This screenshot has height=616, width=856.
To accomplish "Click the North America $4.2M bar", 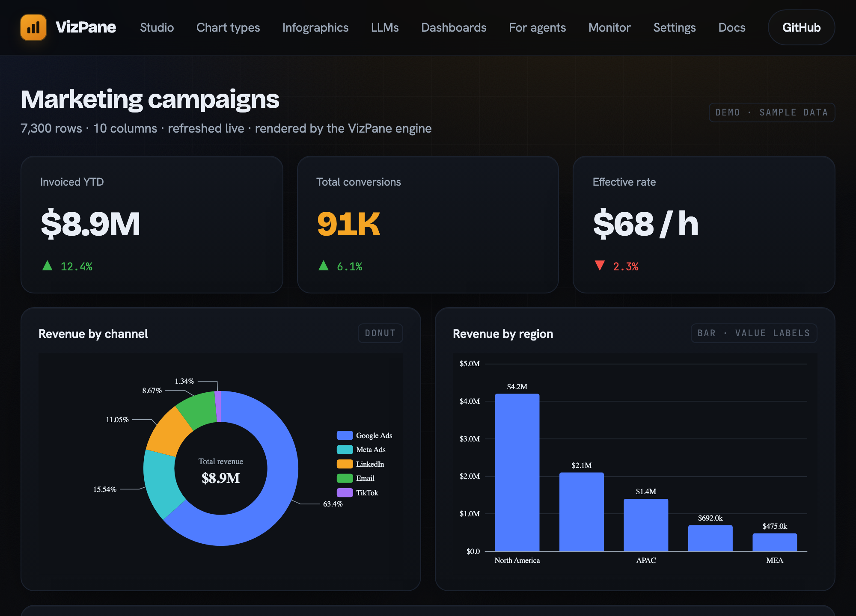I will [517, 472].
